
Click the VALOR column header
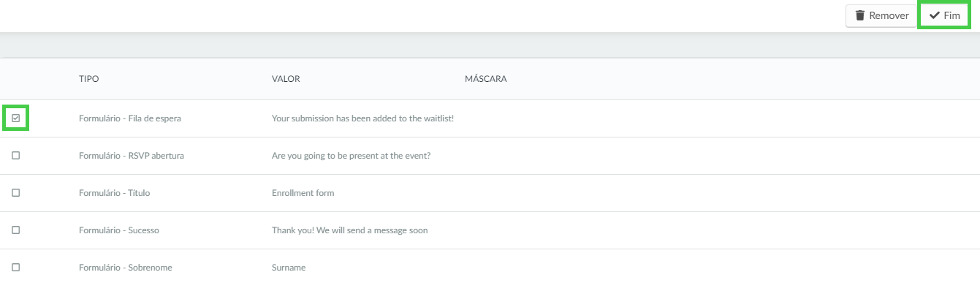286,79
